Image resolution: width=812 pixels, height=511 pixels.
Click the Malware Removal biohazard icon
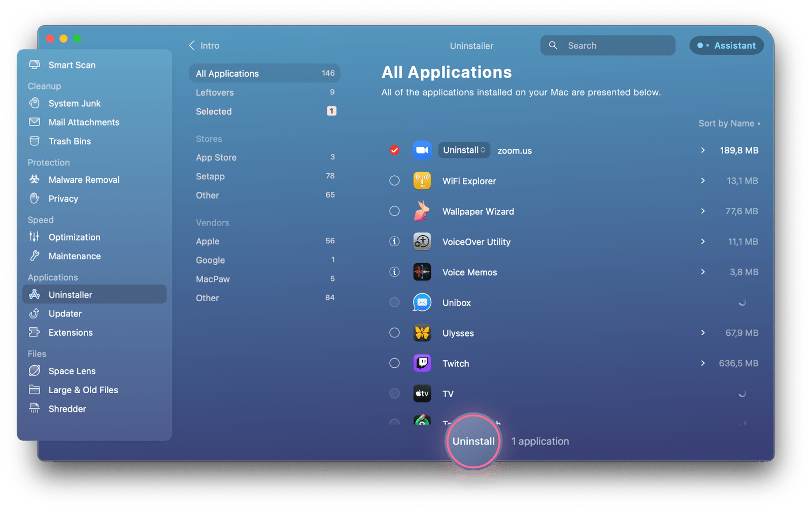tap(35, 179)
